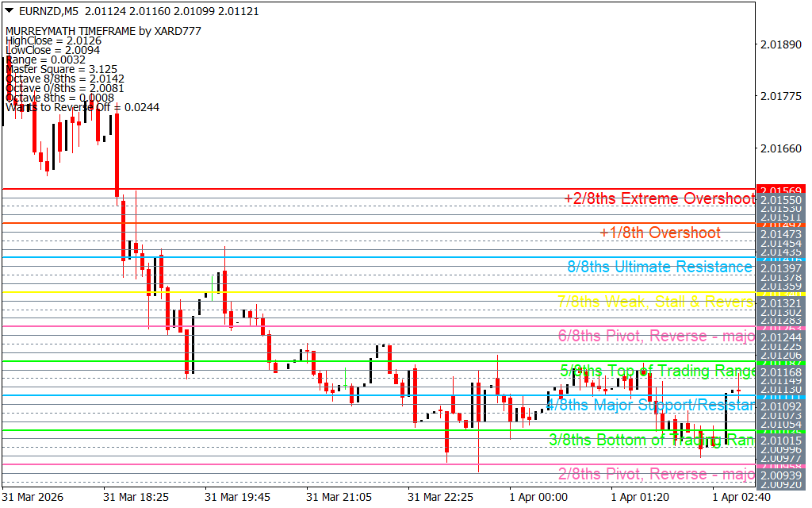Click the 2.01775 value on price axis
Screen dimensions: 812x508
click(780, 96)
